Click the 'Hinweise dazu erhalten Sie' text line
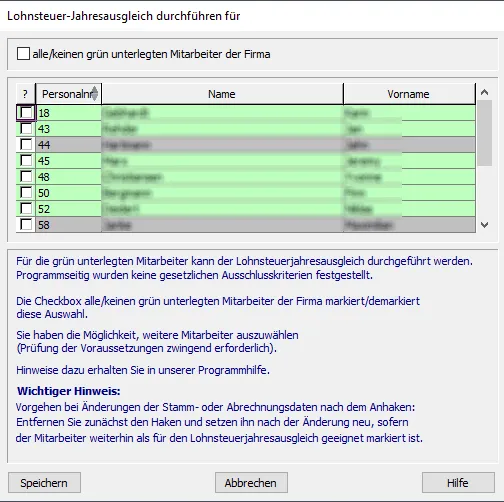The image size is (504, 502). point(143,370)
